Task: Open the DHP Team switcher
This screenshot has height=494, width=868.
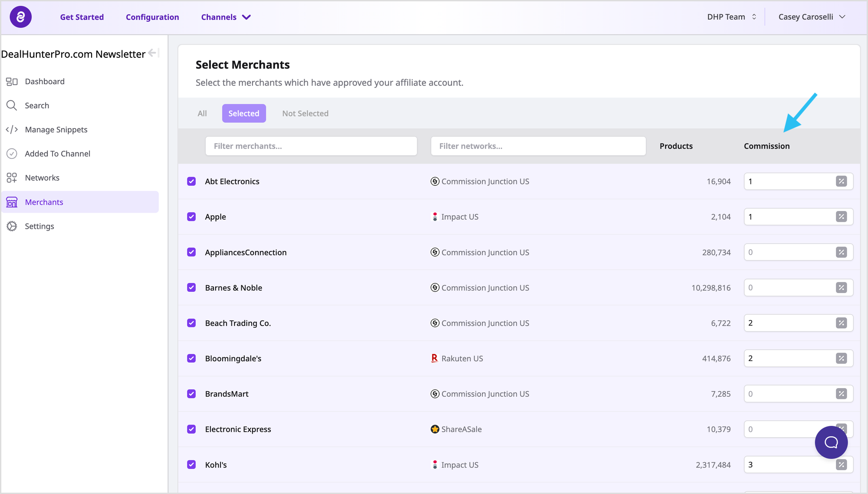Action: click(732, 17)
